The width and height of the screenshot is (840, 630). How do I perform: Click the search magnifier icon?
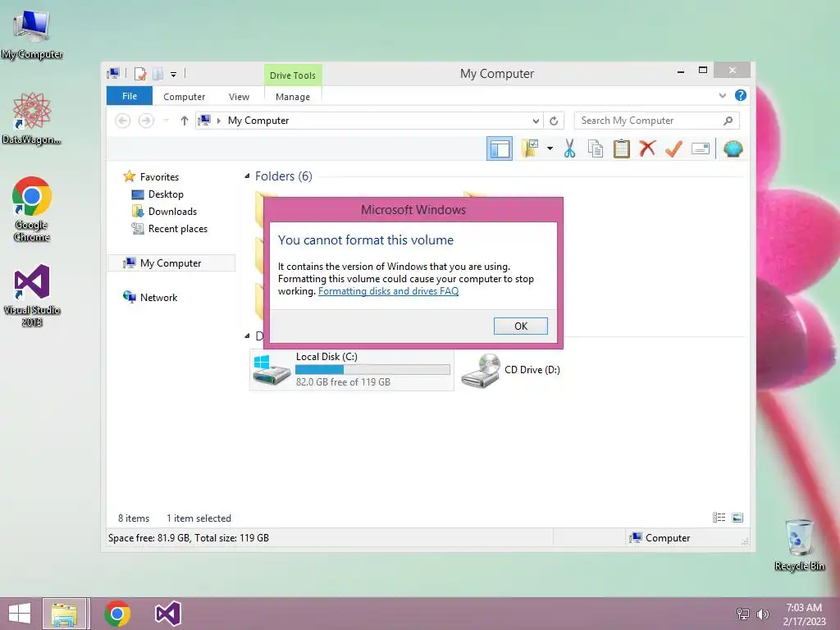(728, 121)
